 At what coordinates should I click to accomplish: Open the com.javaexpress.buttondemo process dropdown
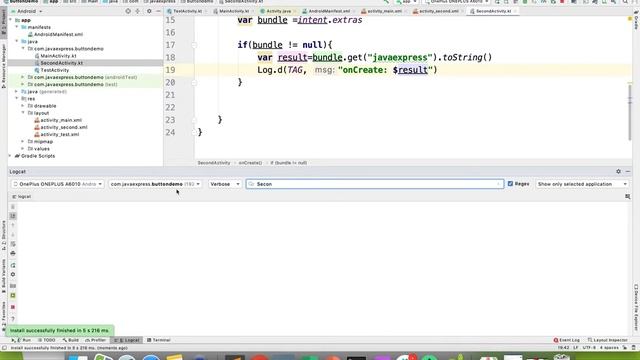(155, 184)
